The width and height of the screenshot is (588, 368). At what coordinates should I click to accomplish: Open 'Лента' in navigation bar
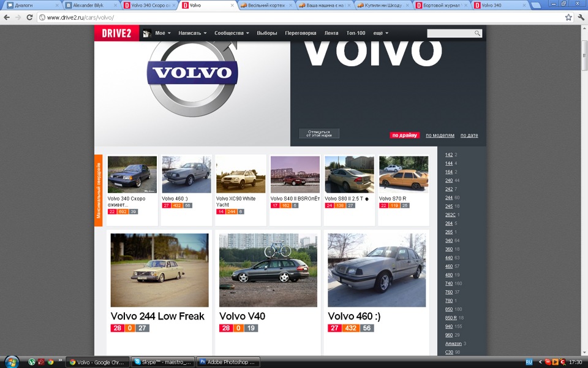coord(331,33)
